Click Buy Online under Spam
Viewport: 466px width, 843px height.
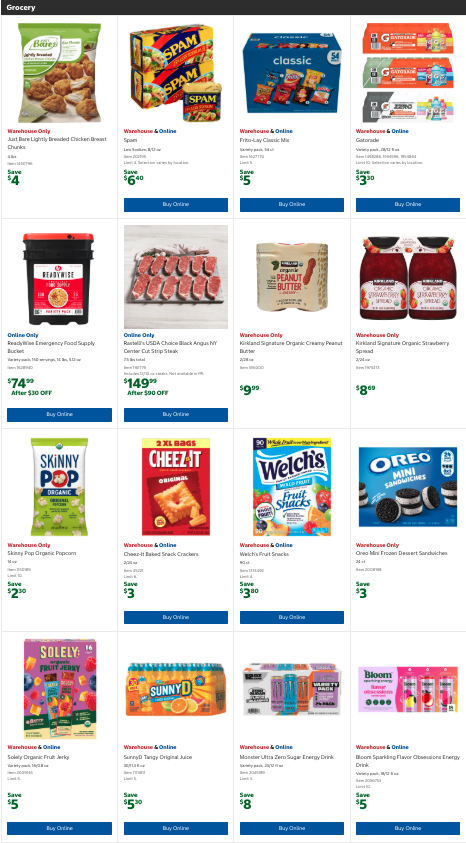point(176,205)
